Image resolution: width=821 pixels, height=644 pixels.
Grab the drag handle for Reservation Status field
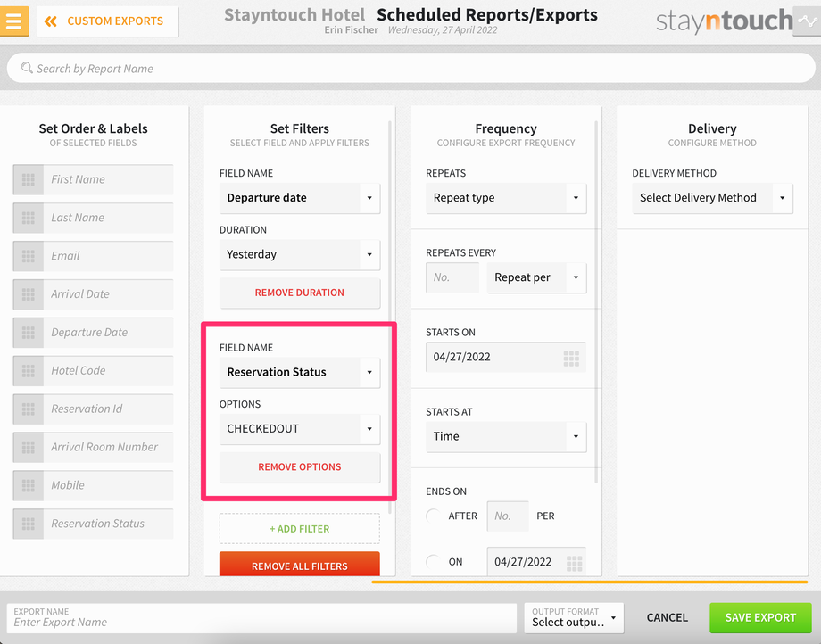pos(29,524)
